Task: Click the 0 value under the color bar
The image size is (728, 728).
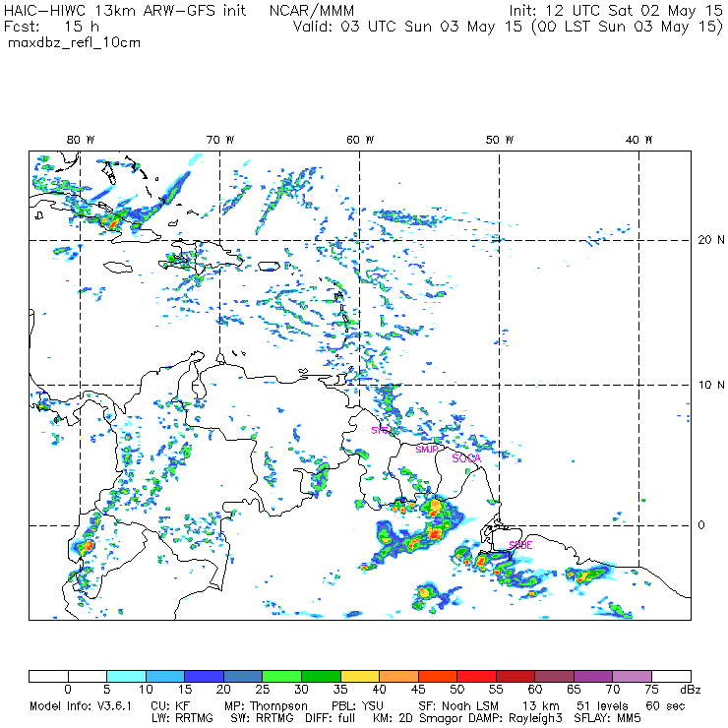Action: pyautogui.click(x=68, y=690)
